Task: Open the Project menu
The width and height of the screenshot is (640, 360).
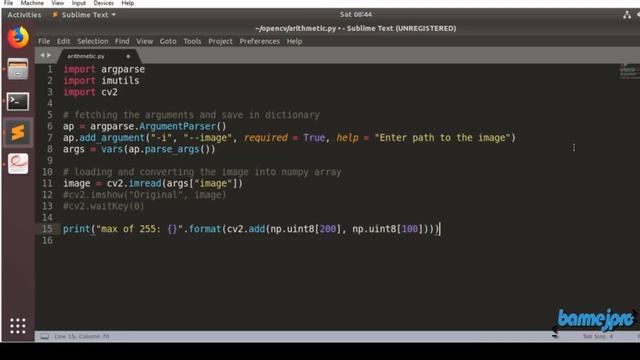Action: coord(220,41)
